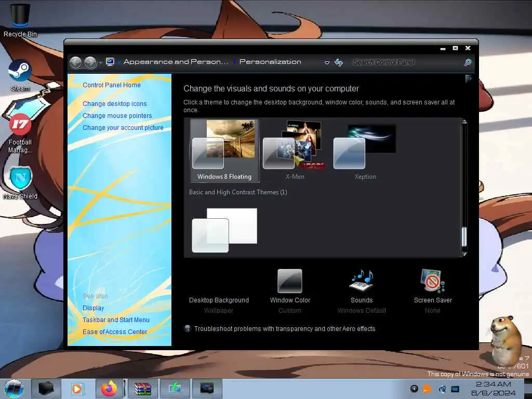Click the Forward navigation arrow
Image resolution: width=532 pixels, height=399 pixels.
pos(90,62)
